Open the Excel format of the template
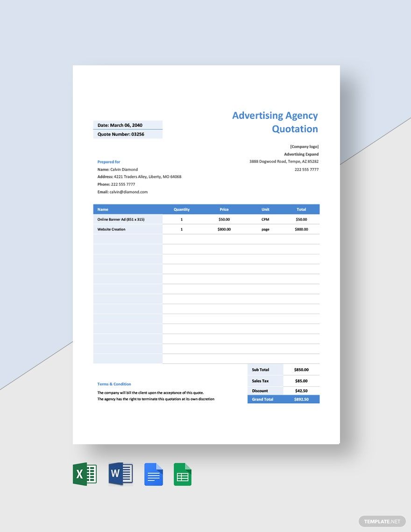 [85, 474]
